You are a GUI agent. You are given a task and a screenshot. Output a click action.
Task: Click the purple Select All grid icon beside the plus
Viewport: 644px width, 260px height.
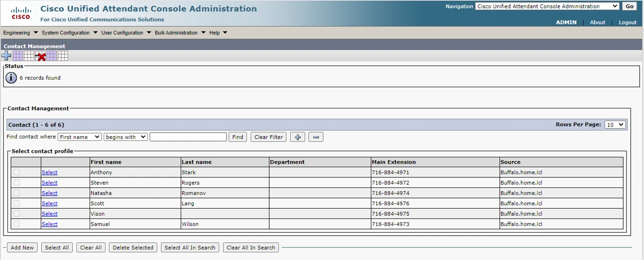18,56
